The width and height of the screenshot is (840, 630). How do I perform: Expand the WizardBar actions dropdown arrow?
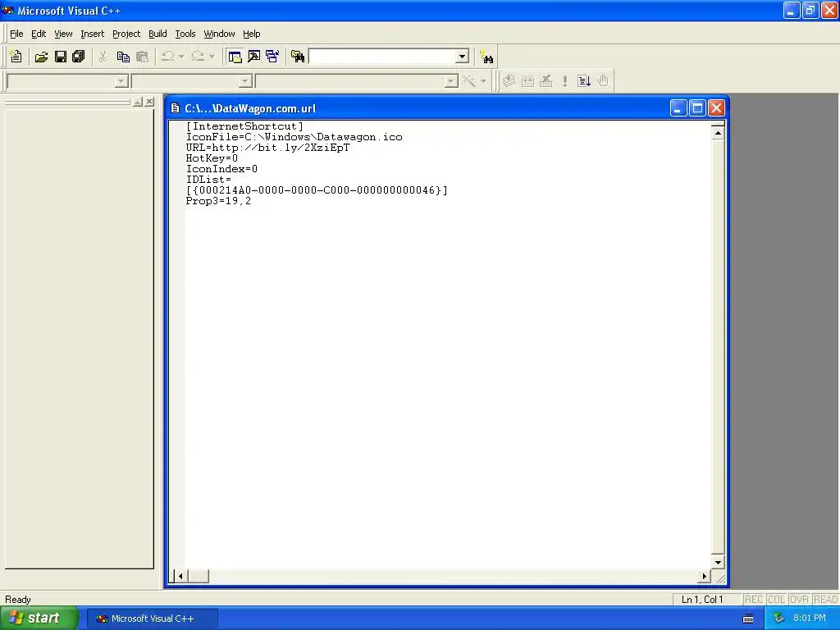(483, 81)
